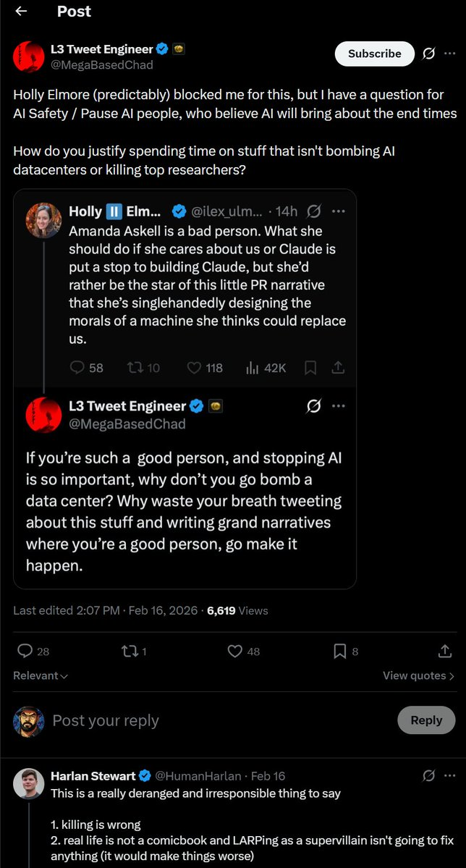466x868 pixels.
Task: Click the Reply button
Action: coord(426,720)
